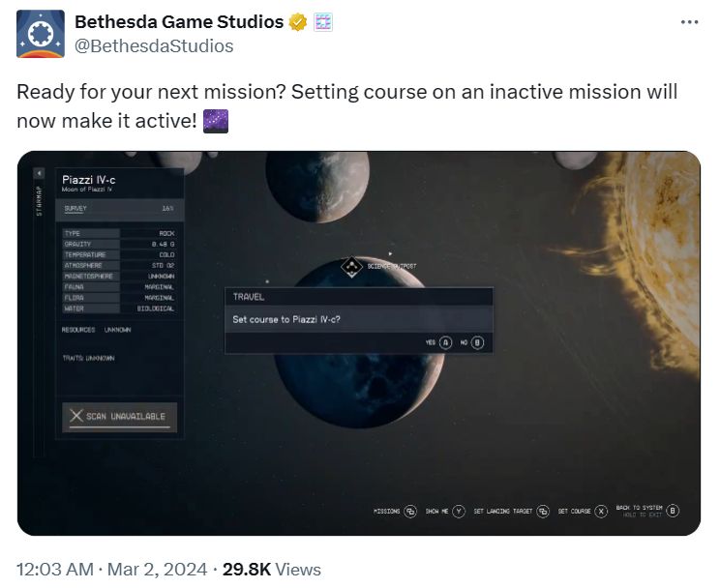Click the 29.8K Views count
This screenshot has width=720, height=588.
tap(272, 570)
